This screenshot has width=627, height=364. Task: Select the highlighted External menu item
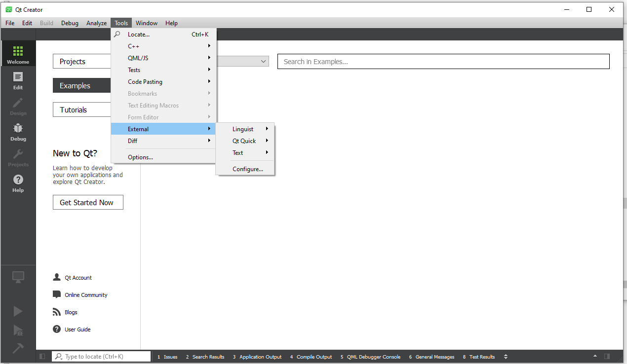[x=164, y=129]
